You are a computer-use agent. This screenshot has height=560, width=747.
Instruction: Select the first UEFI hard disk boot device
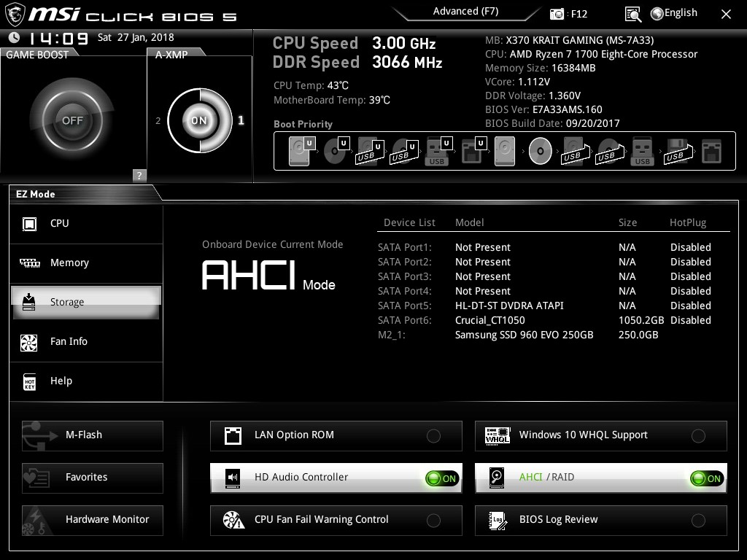tap(301, 151)
